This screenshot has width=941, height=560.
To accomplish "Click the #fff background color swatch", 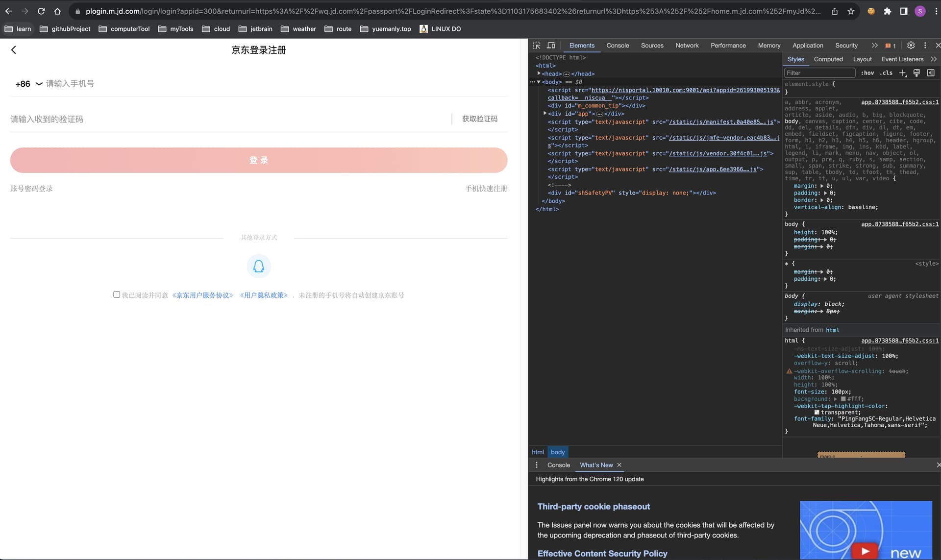I will (843, 399).
